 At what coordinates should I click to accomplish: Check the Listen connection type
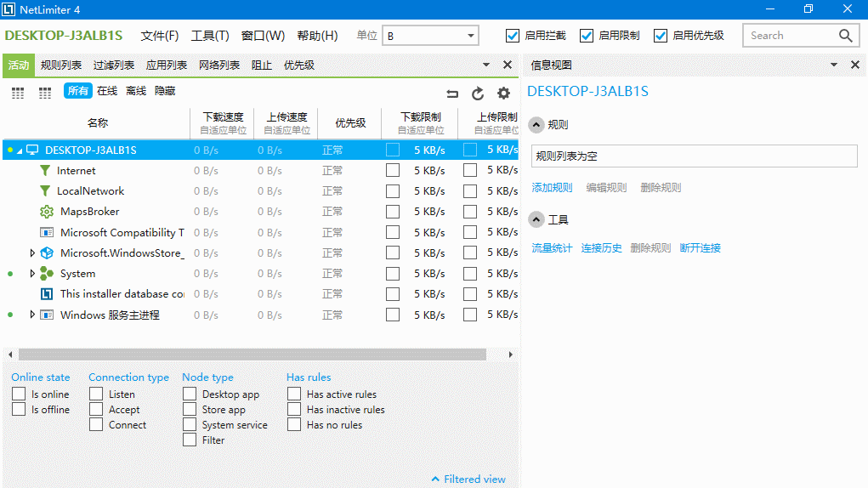pos(96,394)
